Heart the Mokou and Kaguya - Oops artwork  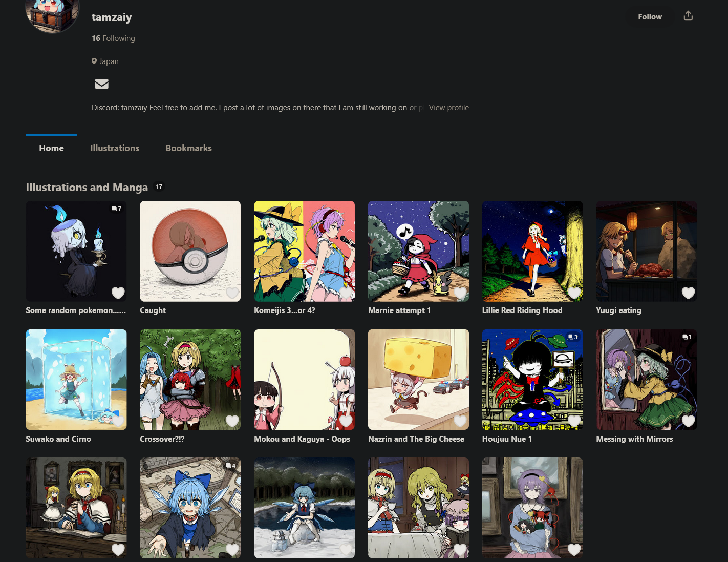click(347, 421)
